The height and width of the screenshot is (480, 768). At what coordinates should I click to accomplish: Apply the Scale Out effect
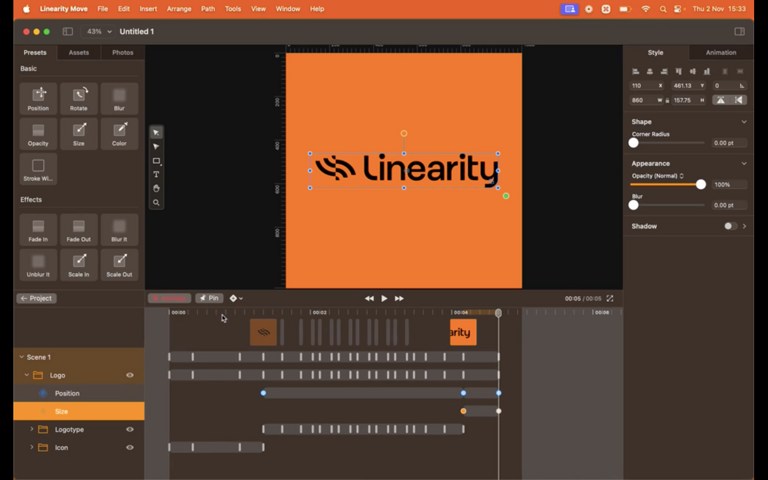tap(120, 265)
